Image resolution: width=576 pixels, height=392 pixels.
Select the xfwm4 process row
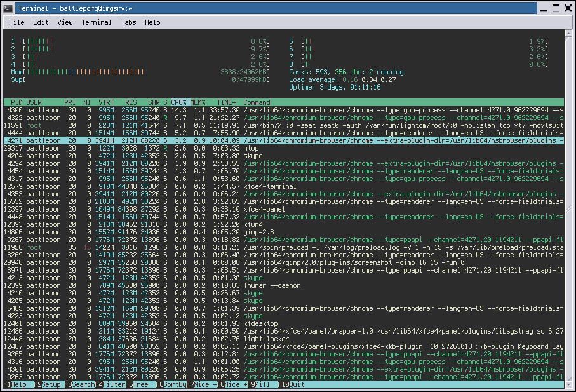point(284,224)
